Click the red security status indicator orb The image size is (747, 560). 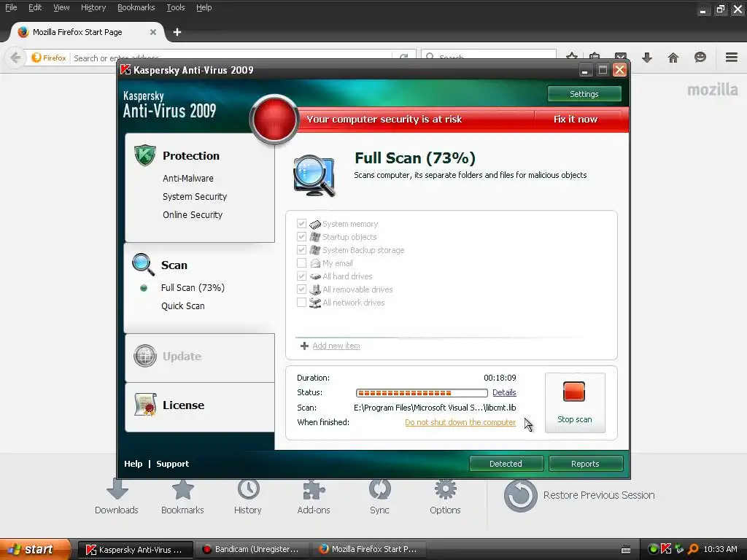pos(274,119)
